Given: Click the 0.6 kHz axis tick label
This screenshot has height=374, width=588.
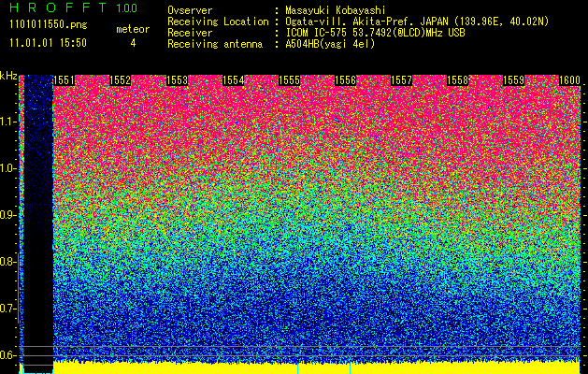Looking at the screenshot, I should (8, 355).
